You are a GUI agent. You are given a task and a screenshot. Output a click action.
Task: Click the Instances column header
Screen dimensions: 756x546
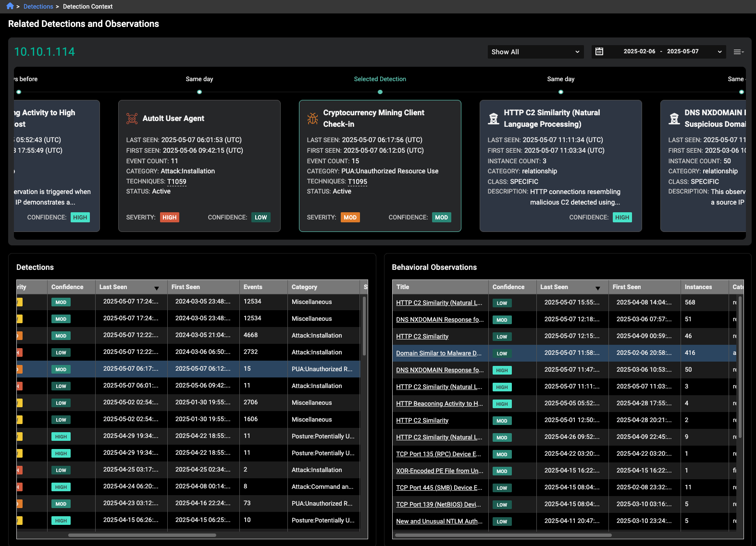[x=698, y=287]
